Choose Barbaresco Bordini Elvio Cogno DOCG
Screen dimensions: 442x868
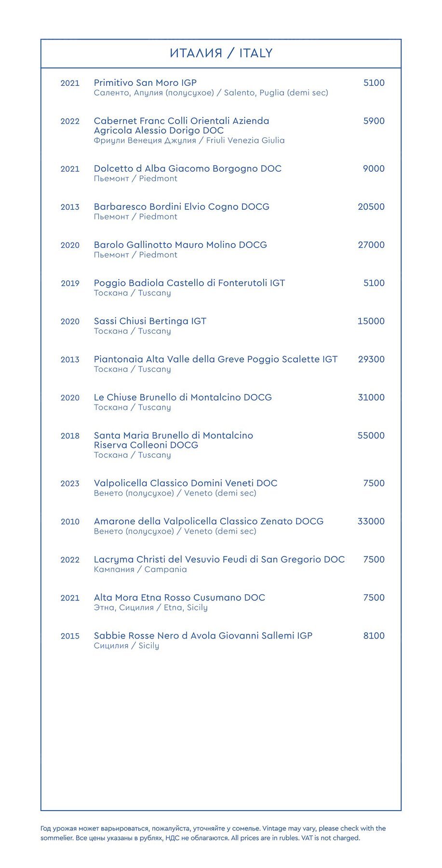(182, 207)
